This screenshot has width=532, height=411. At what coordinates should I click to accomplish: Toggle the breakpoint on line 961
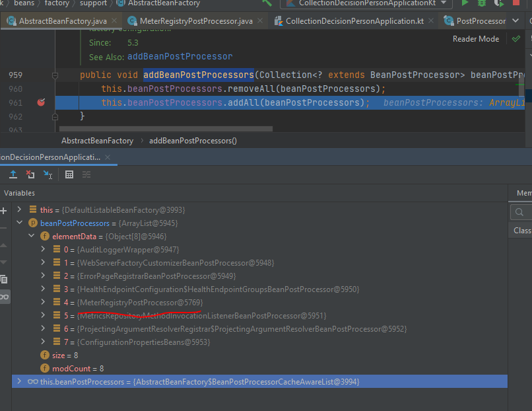(x=41, y=102)
